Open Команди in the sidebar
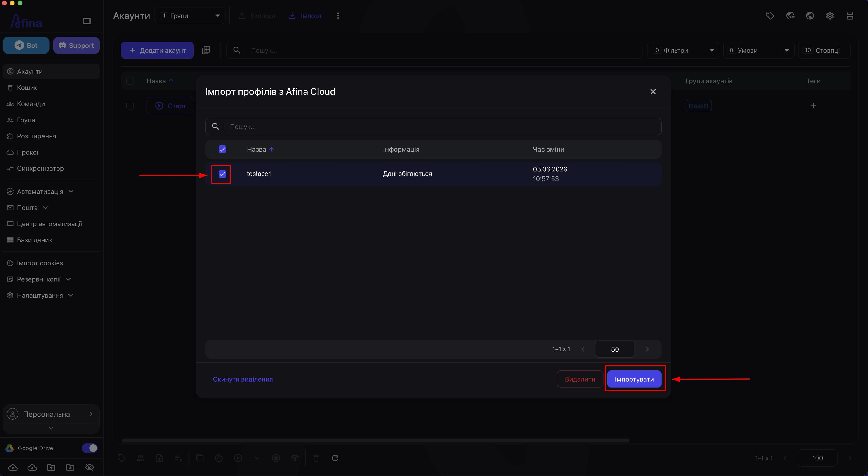 (51, 104)
